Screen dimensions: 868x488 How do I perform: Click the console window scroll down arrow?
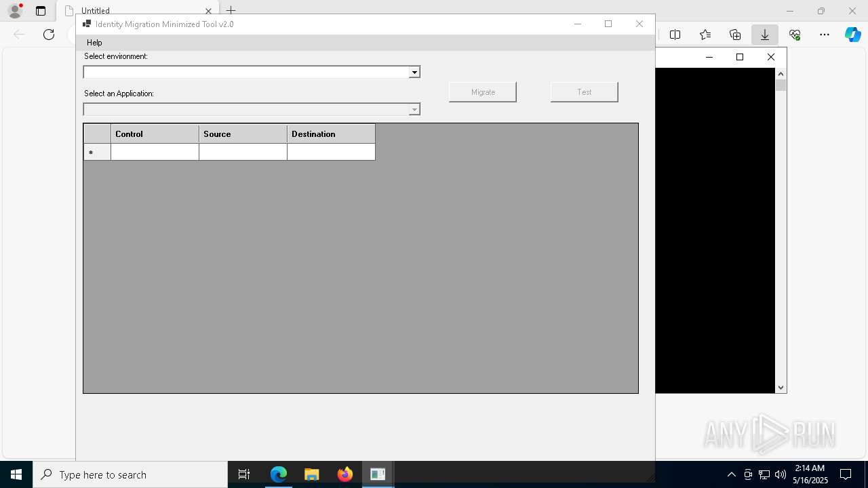tap(781, 388)
